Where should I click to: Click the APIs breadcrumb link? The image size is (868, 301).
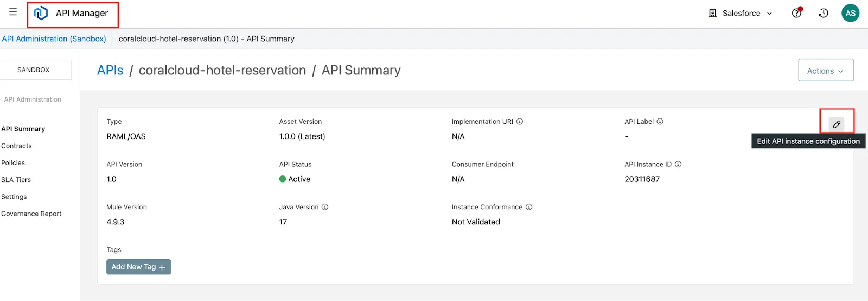click(110, 71)
